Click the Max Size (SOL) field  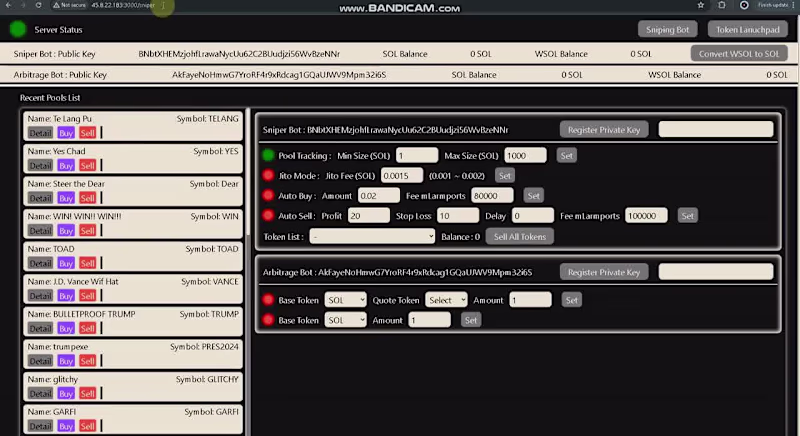(x=526, y=155)
